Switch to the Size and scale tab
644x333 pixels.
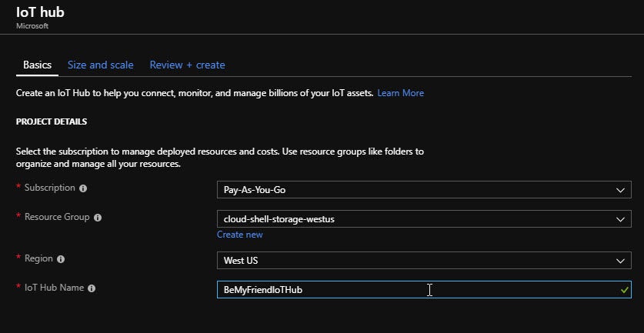click(x=100, y=65)
